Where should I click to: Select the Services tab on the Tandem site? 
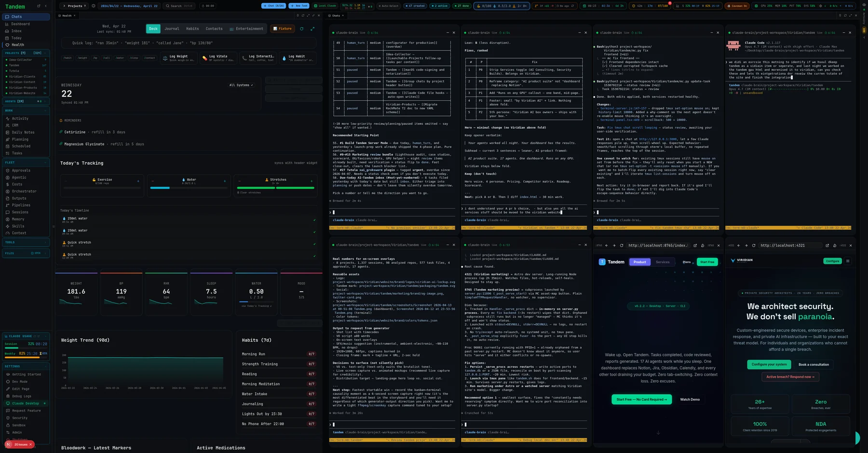click(663, 262)
